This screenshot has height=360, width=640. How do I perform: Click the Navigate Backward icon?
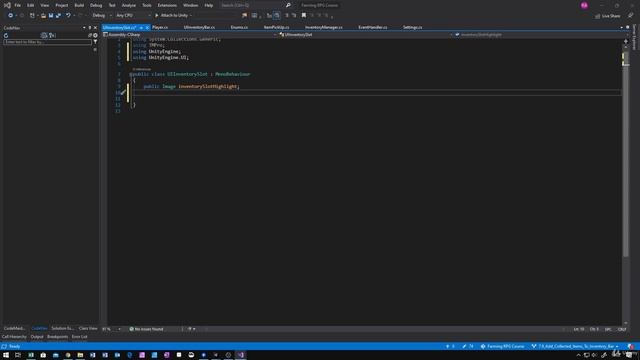click(x=11, y=16)
